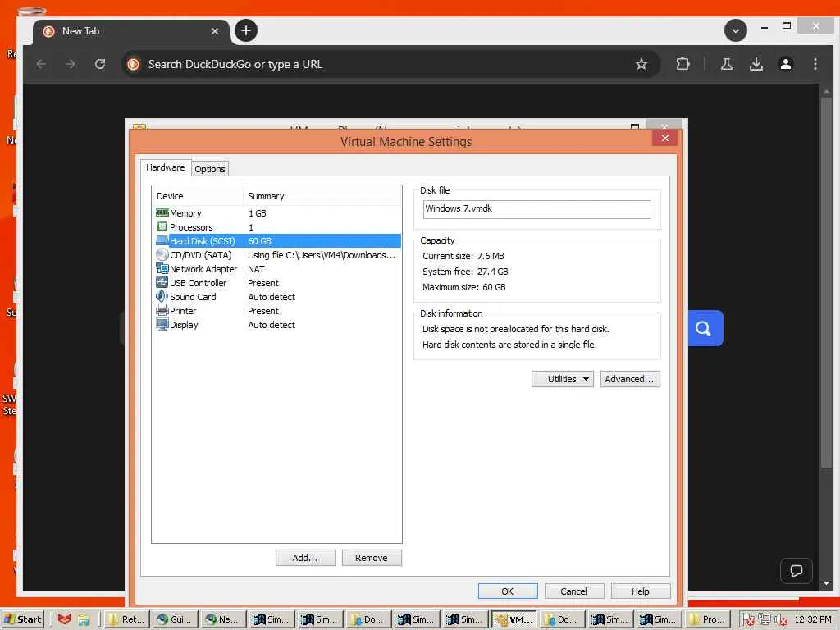Click the system tray volume icon

click(x=781, y=620)
